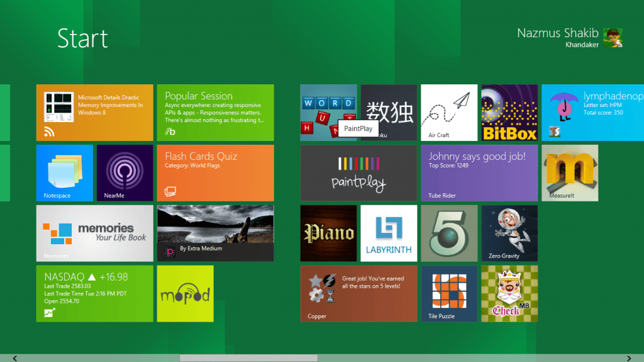This screenshot has width=644, height=362.
Task: Click the horizontal scrollbar thumb
Action: 248,358
